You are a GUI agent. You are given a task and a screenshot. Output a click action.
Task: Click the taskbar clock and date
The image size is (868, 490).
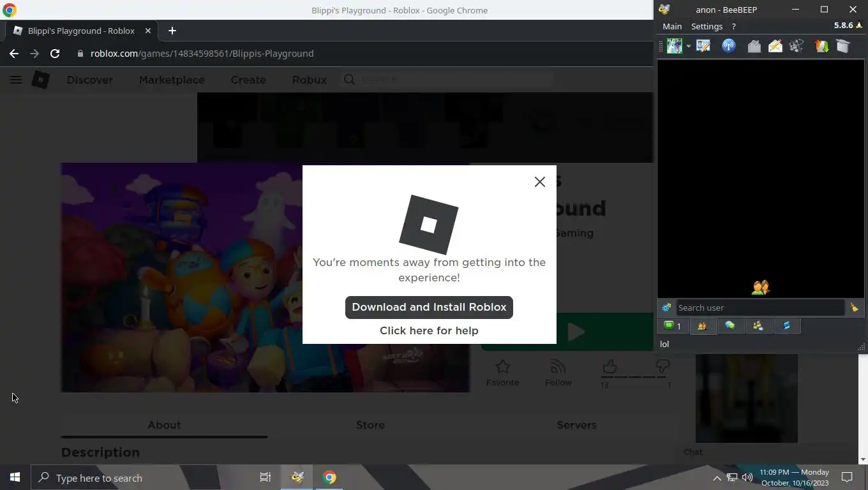(x=795, y=477)
